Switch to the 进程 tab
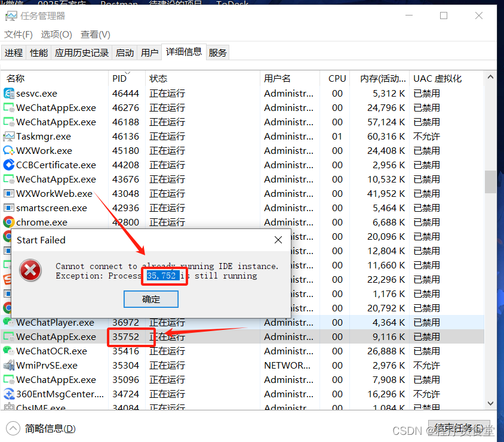The image size is (504, 442). pyautogui.click(x=14, y=52)
